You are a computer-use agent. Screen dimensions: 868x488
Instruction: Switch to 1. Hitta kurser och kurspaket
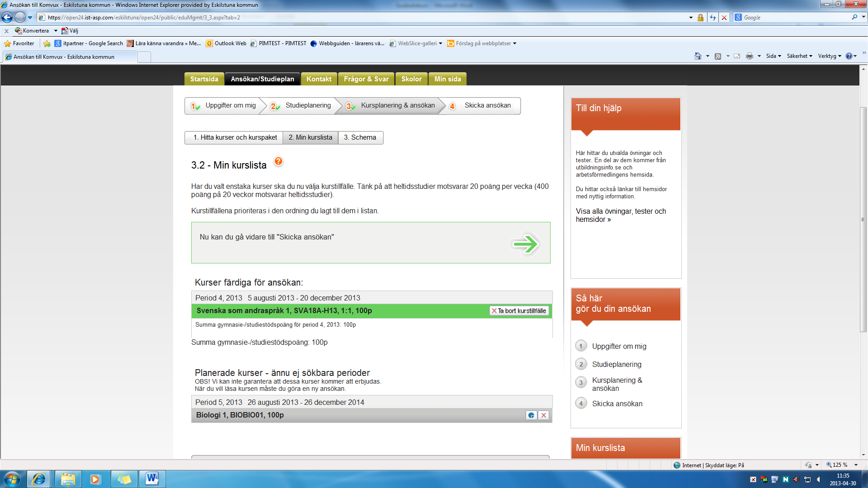click(235, 137)
